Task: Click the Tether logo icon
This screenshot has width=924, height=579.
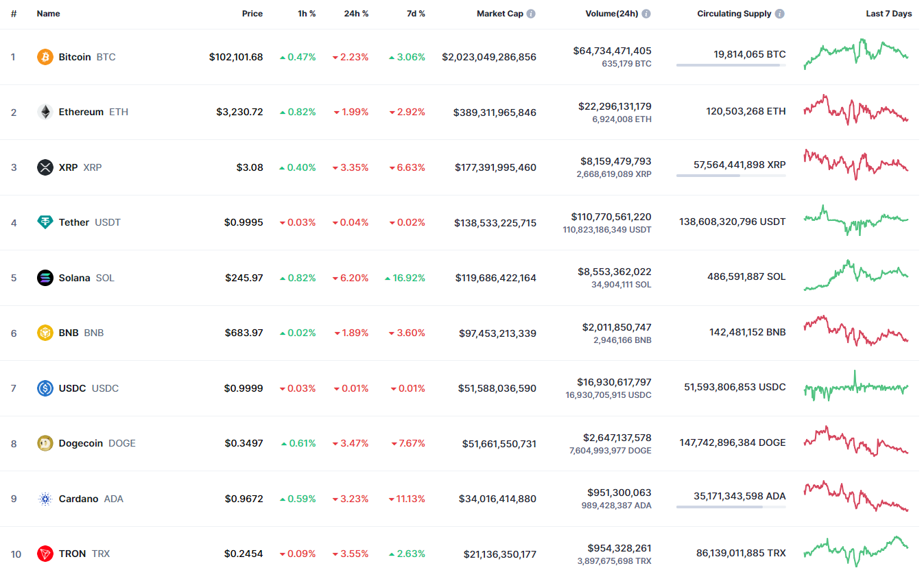Action: point(45,222)
